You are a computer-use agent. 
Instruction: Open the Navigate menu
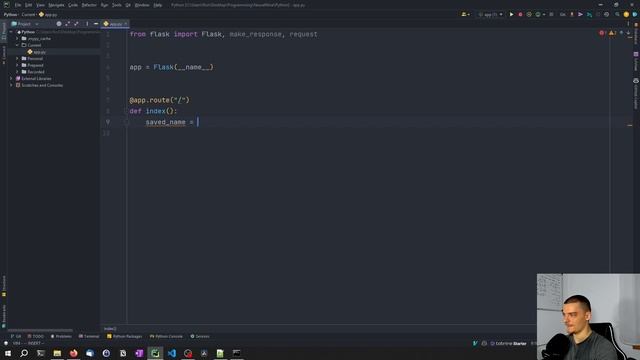(56, 5)
